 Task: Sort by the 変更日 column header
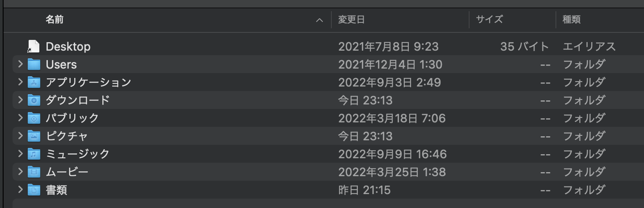(352, 20)
